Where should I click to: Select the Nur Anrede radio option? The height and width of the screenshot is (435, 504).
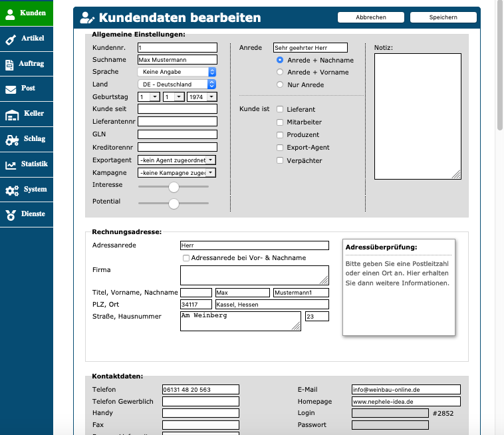point(280,85)
